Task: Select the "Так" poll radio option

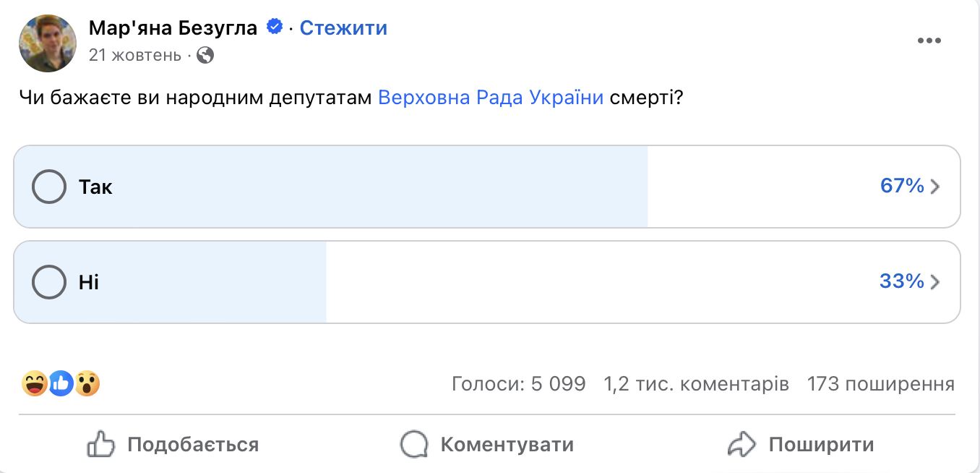Action: (x=49, y=187)
